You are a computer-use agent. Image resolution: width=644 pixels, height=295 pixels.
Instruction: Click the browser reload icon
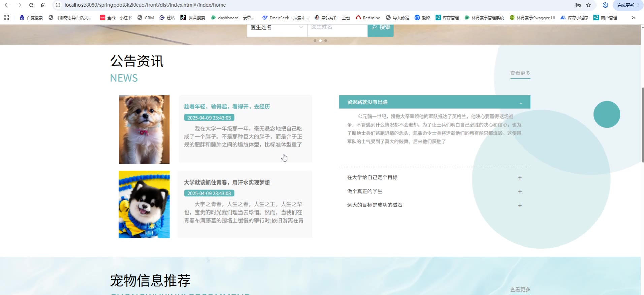pos(31,5)
